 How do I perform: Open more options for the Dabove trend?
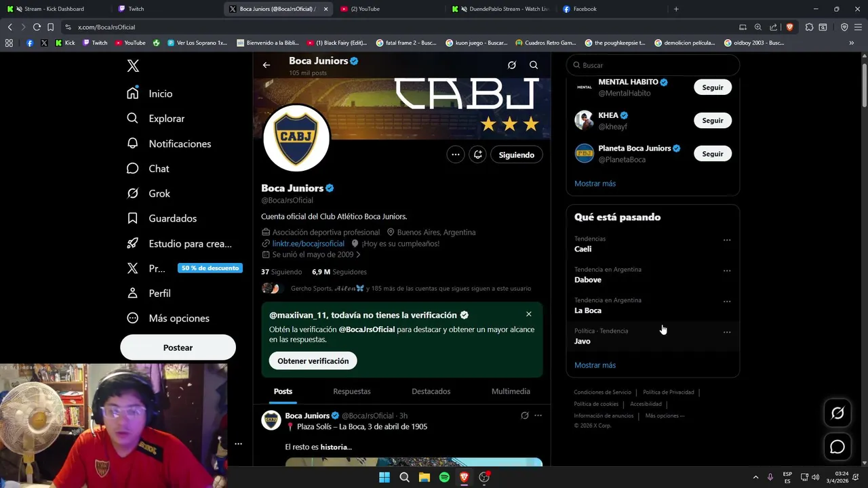727,270
